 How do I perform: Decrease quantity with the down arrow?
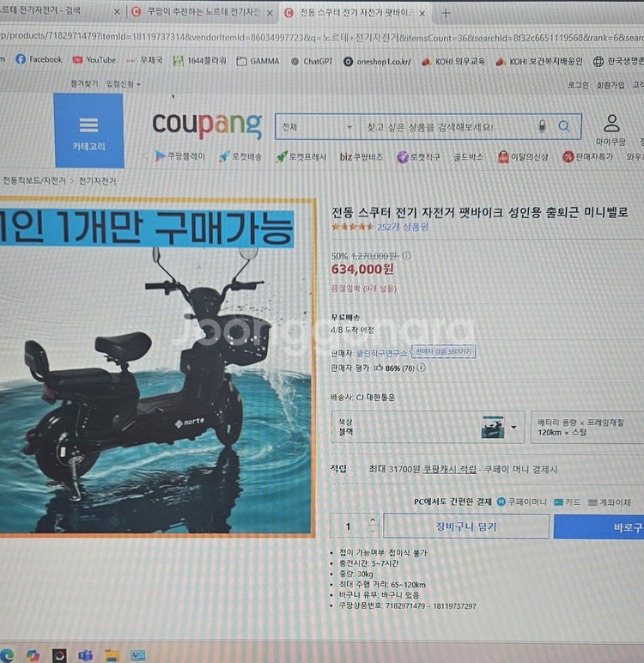tap(373, 531)
